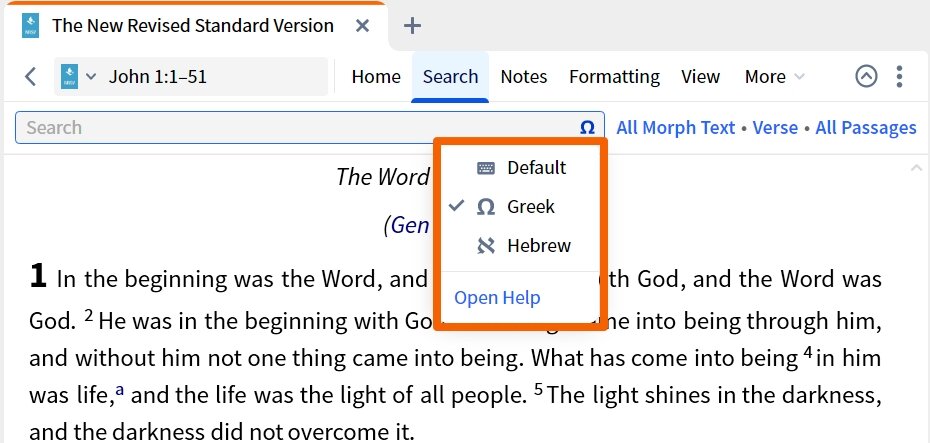Click the superscript verse number 5
The image size is (930, 443).
(538, 390)
